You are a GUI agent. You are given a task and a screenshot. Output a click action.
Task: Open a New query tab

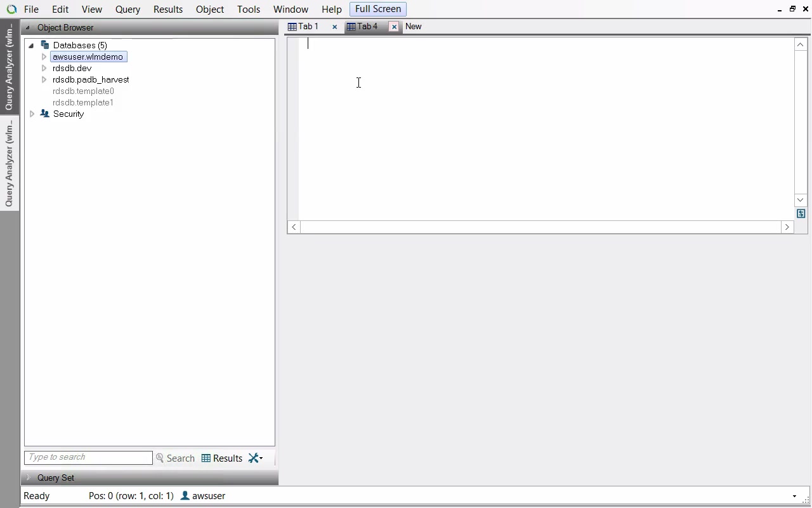point(414,27)
